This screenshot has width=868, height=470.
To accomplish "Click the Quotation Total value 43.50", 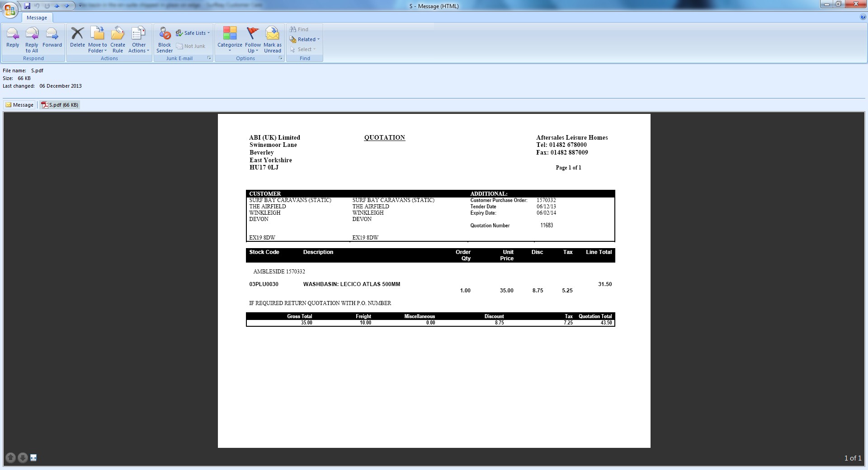I will [606, 323].
